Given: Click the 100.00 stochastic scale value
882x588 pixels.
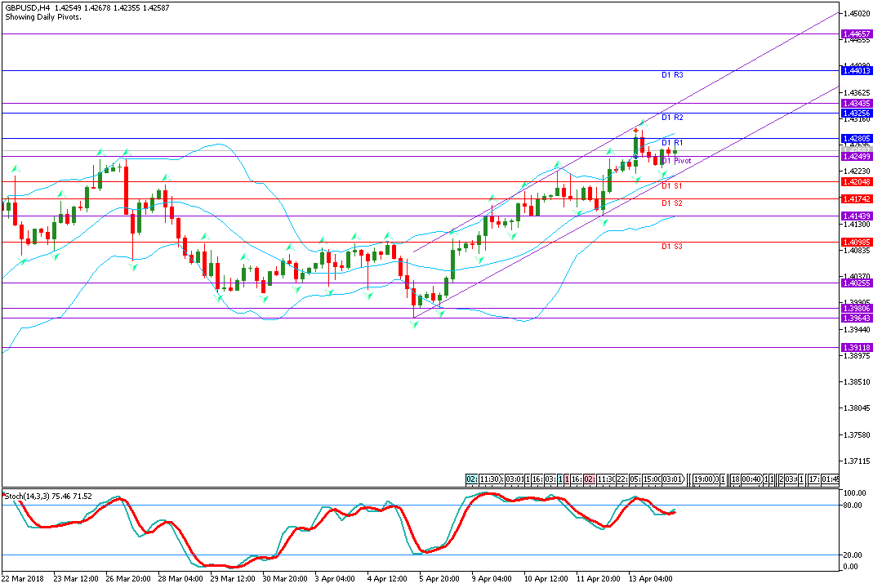Looking at the screenshot, I should (x=855, y=493).
